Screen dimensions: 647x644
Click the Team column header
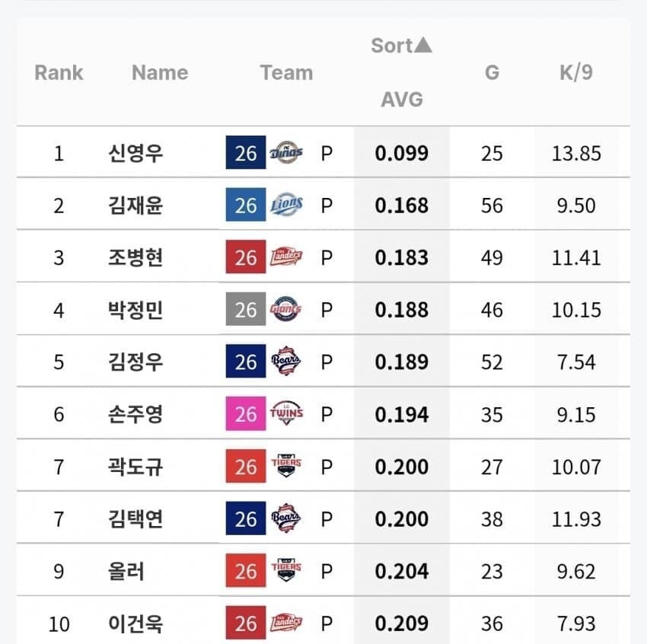286,72
